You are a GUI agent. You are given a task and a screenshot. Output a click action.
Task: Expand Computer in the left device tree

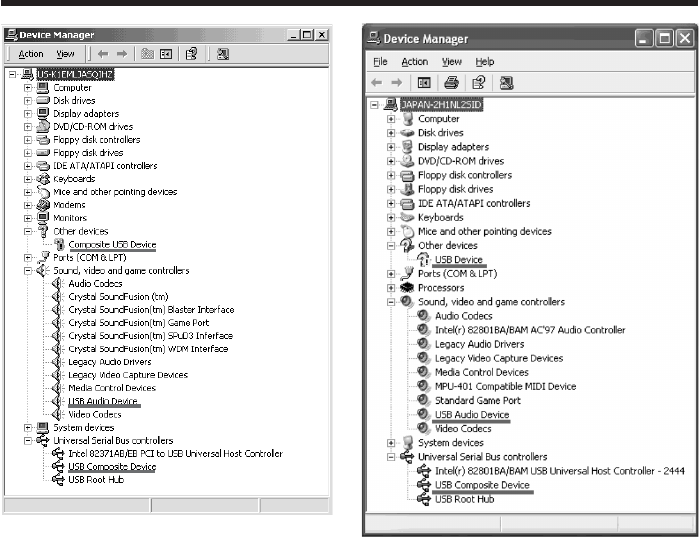coord(28,88)
